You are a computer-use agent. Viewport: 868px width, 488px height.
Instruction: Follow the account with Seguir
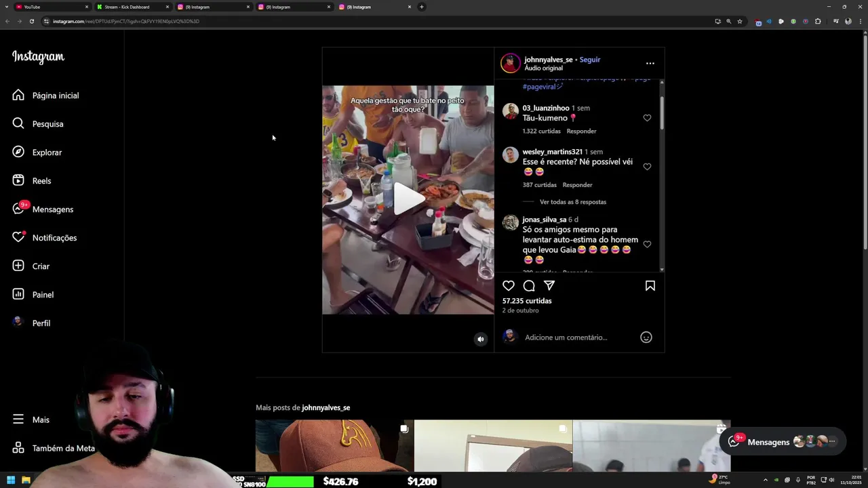590,60
